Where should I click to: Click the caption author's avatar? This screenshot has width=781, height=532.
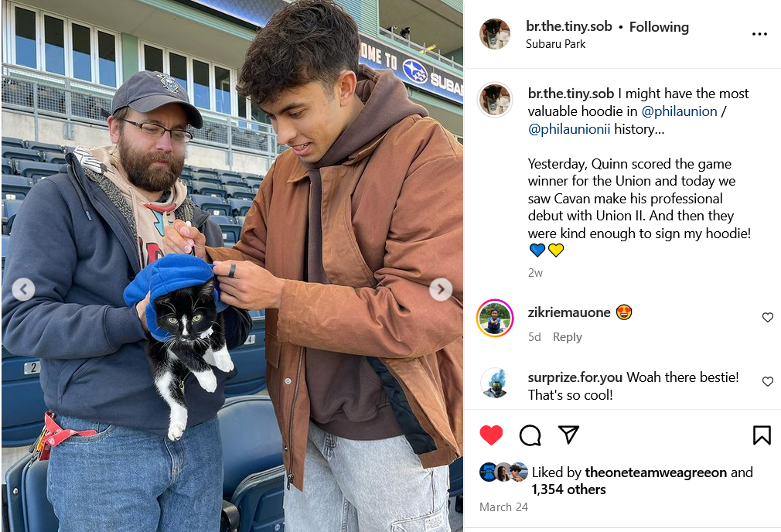pyautogui.click(x=495, y=100)
